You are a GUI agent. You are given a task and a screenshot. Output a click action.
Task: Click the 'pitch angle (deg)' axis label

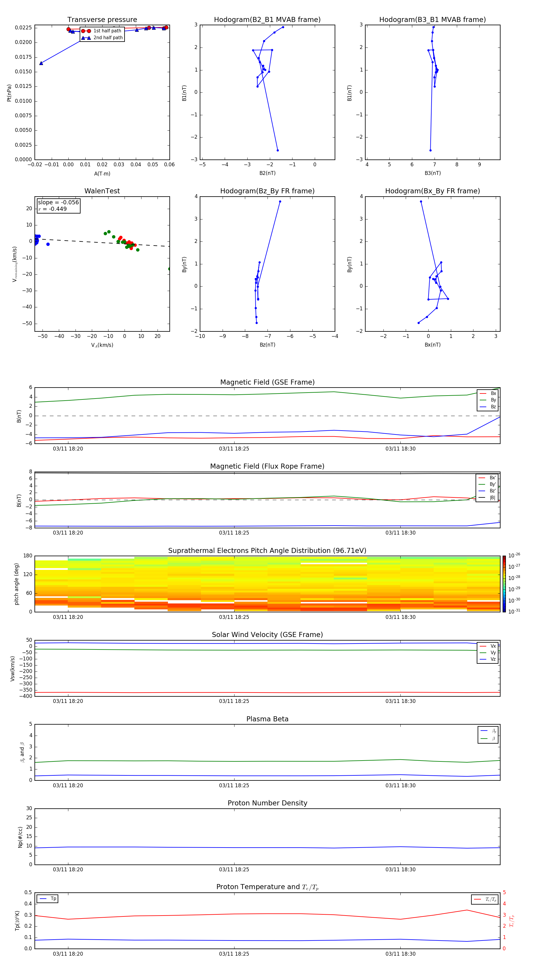point(16,584)
